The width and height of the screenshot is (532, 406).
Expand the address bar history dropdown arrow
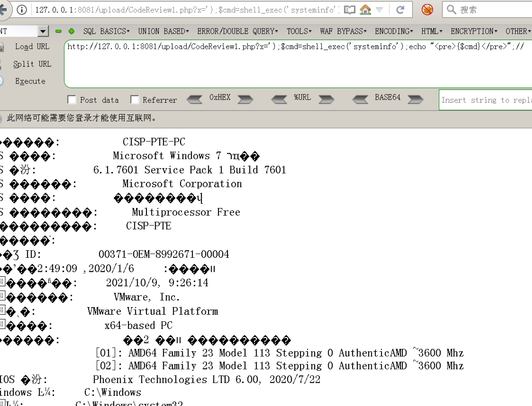coord(380,10)
